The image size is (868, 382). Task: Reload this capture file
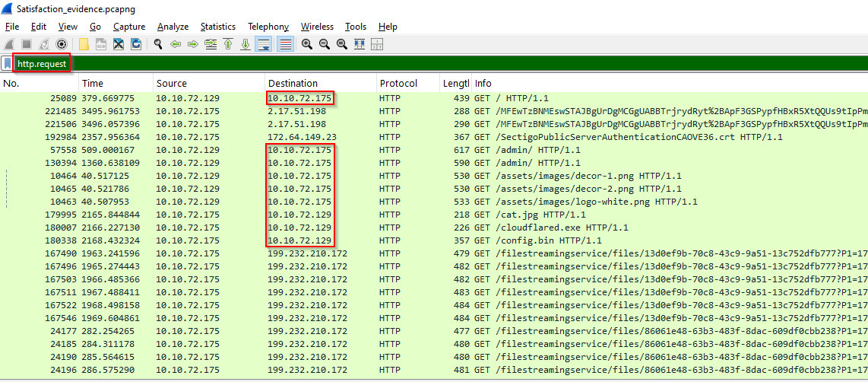[135, 44]
